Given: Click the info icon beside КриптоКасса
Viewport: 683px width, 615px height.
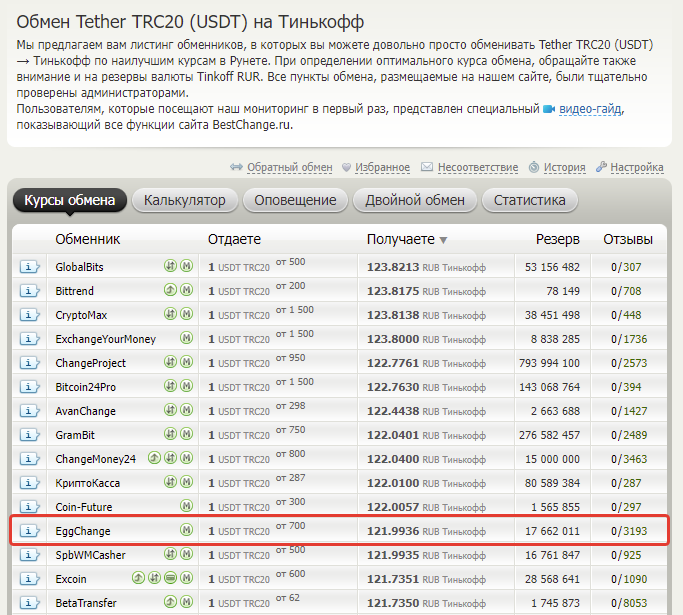Looking at the screenshot, I should click(29, 483).
